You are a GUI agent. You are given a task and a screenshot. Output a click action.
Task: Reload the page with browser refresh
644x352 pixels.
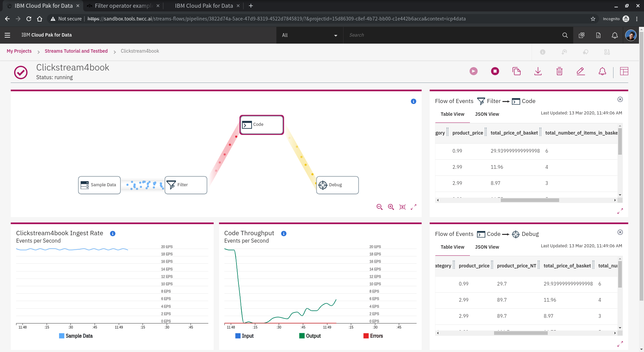pyautogui.click(x=29, y=19)
